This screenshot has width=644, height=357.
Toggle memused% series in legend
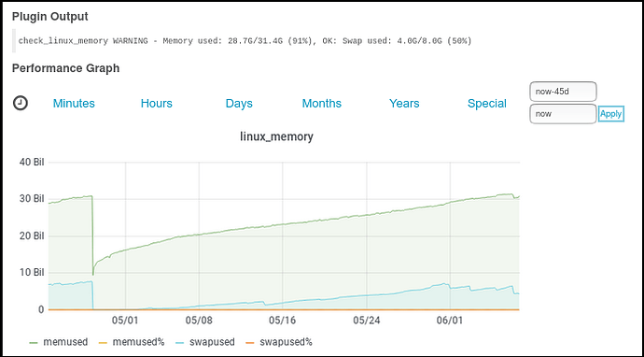point(132,342)
